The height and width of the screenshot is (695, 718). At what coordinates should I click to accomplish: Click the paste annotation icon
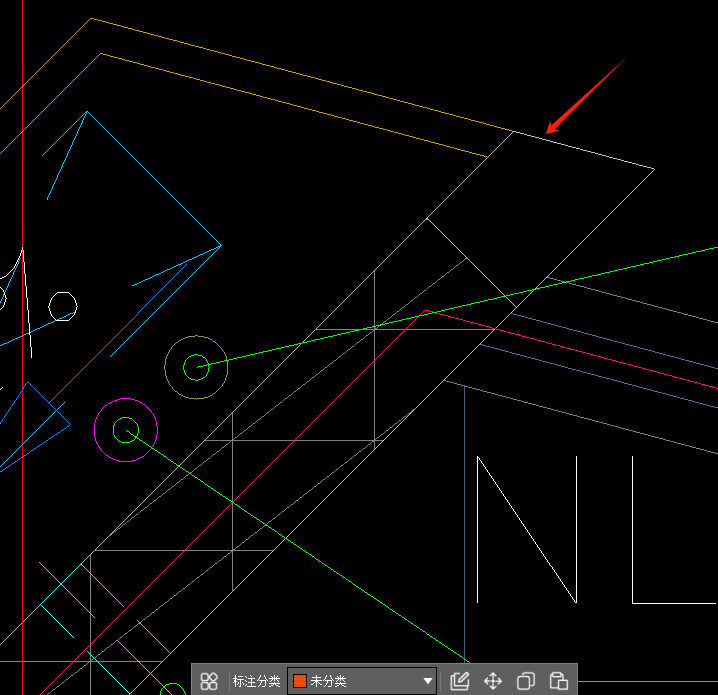pyautogui.click(x=559, y=681)
